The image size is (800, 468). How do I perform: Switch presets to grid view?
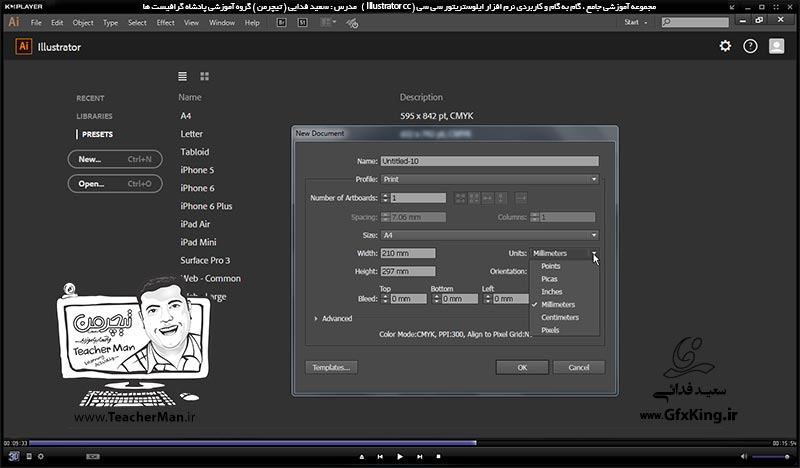pyautogui.click(x=205, y=76)
